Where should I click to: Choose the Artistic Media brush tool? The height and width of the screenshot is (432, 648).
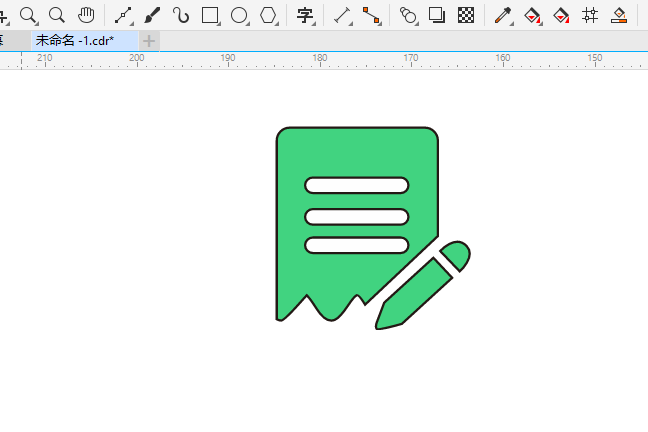(152, 16)
